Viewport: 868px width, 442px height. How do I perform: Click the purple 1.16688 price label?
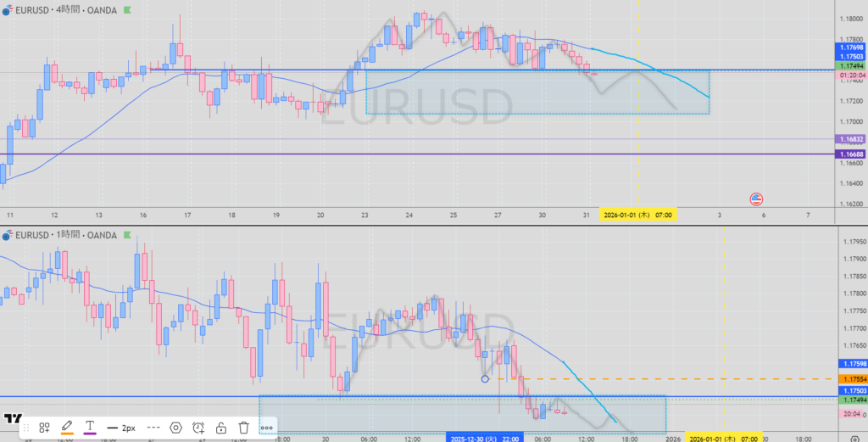tap(850, 154)
